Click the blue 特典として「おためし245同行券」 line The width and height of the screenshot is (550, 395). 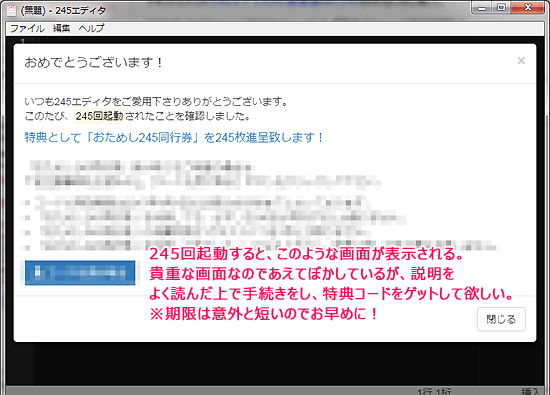click(x=173, y=138)
